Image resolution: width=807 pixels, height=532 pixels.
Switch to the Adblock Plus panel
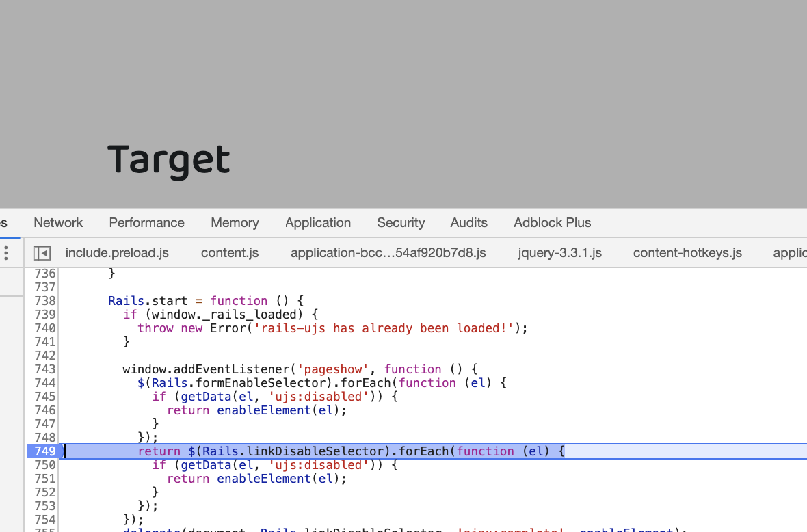click(552, 222)
